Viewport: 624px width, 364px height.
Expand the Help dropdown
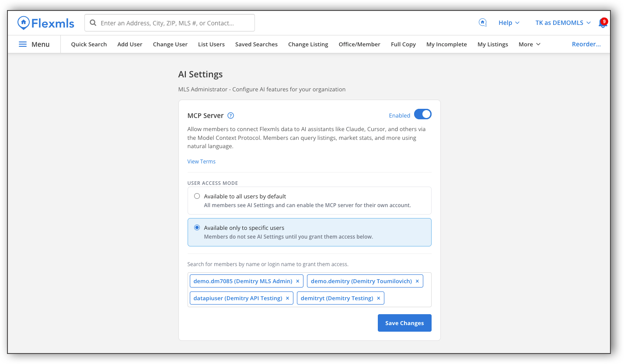tap(509, 23)
